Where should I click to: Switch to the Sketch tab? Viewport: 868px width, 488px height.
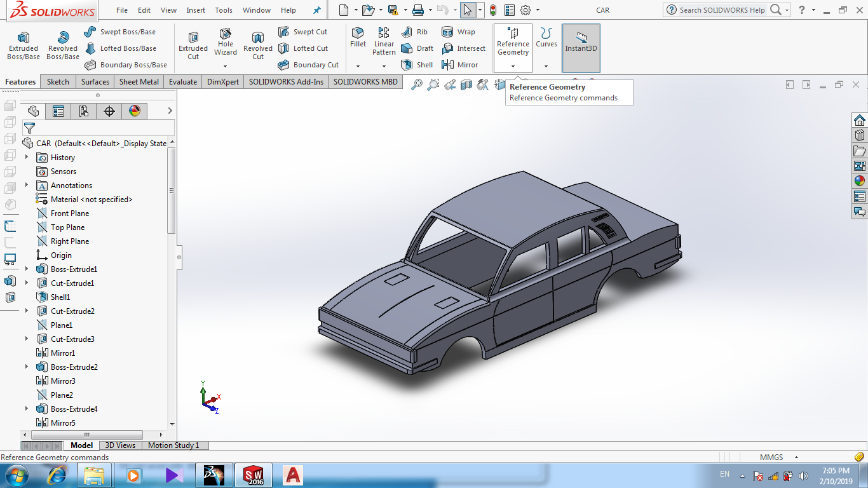(x=58, y=82)
